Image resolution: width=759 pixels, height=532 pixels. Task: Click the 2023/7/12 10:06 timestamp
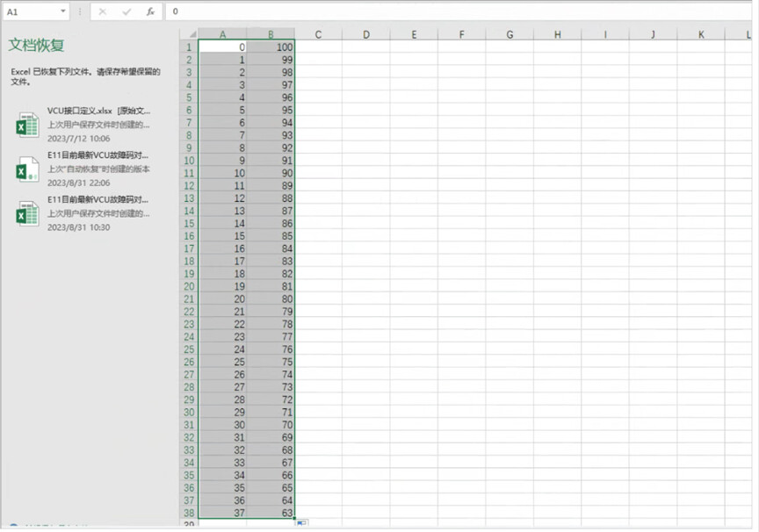78,139
